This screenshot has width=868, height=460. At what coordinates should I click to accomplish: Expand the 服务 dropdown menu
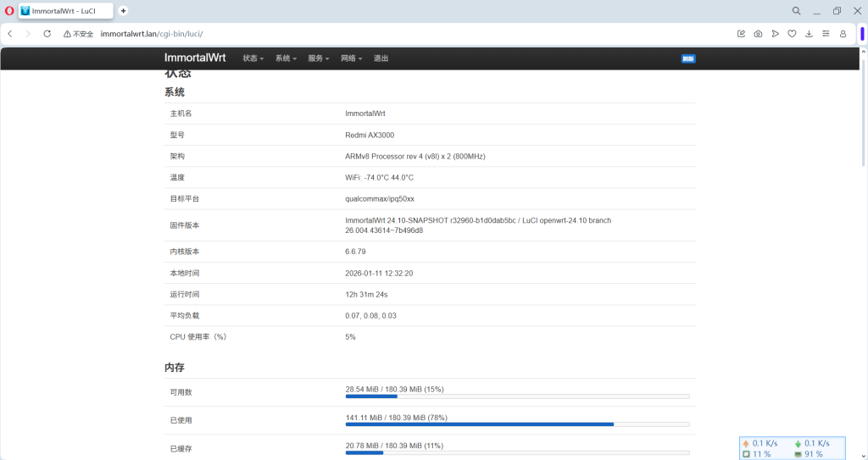pos(319,58)
